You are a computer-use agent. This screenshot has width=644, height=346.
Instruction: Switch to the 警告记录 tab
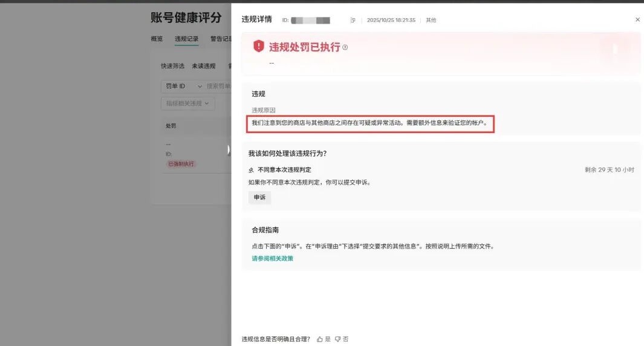[221, 39]
